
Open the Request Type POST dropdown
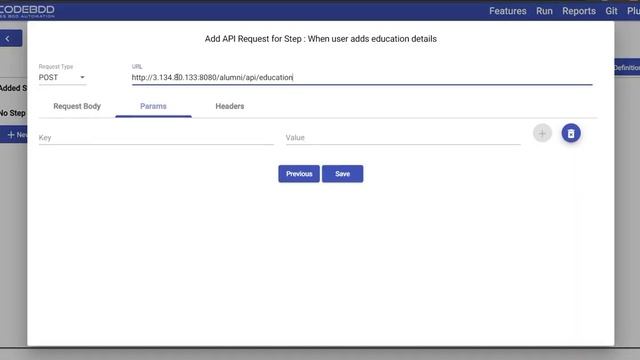[x=62, y=78]
